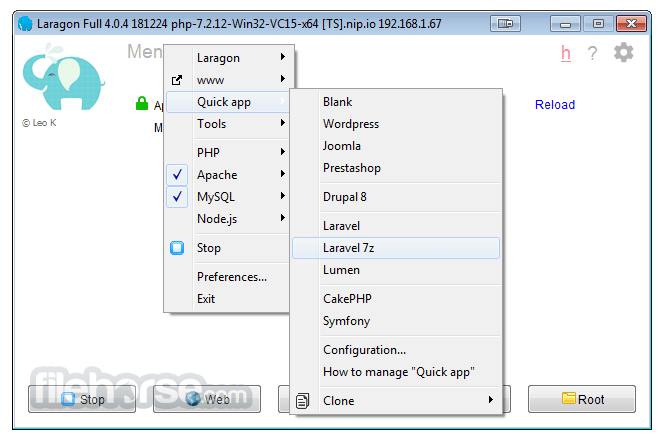Choose the Stop menu entry
Image resolution: width=663 pixels, height=439 pixels.
[228, 248]
